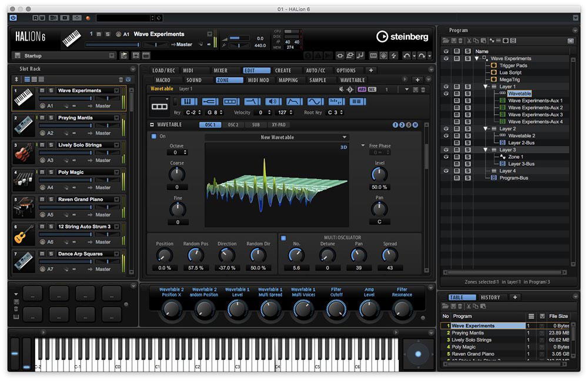Select the amplifier speaker section icon
Image resolution: width=588 pixels, height=381 pixels.
(x=273, y=102)
